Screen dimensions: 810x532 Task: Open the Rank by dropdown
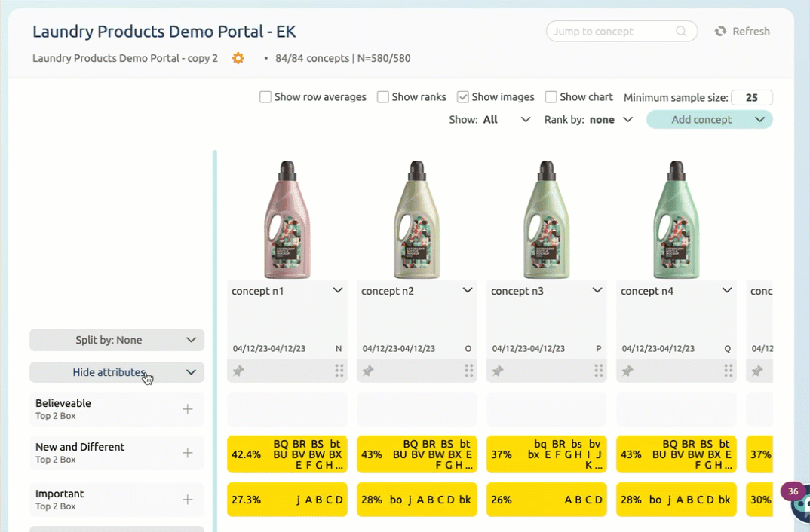coord(588,120)
